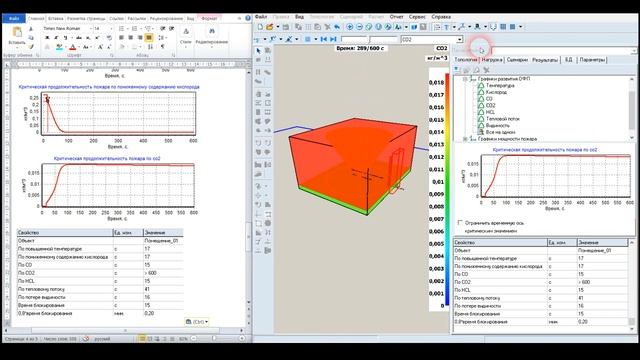Open the Word Файл tab
Image resolution: width=640 pixels, height=360 pixels.
14,18
